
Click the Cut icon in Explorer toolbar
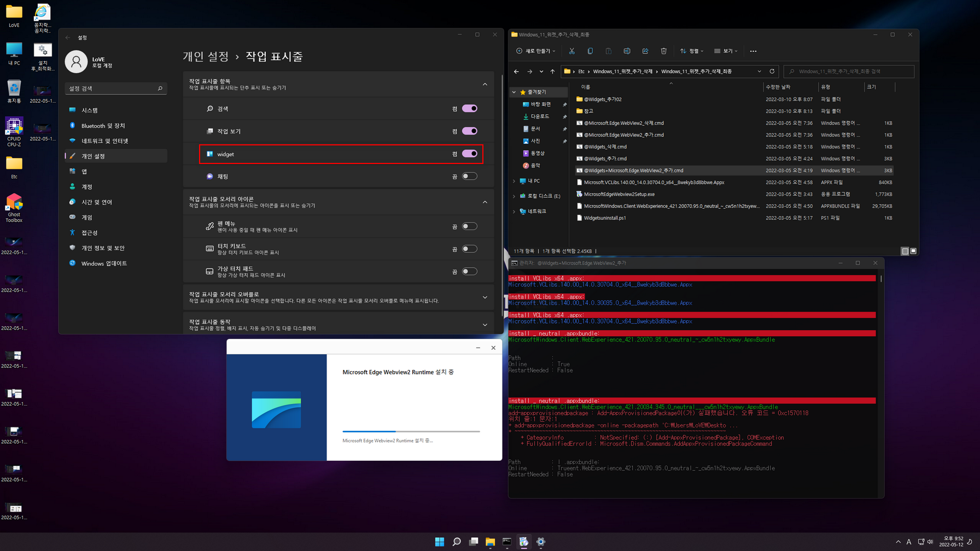click(x=571, y=51)
